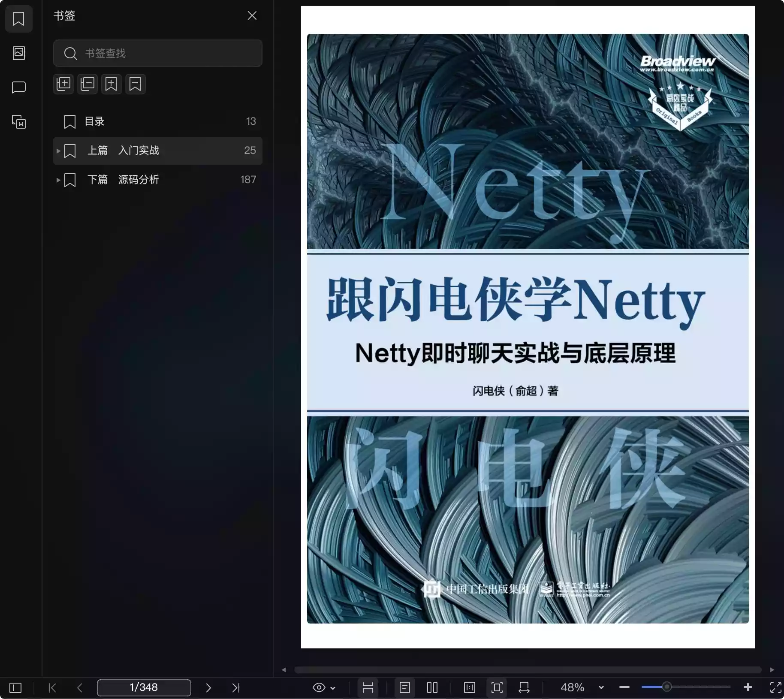The image size is (784, 699).
Task: Open the thumbnails panel in the sidebar
Action: pos(19,53)
